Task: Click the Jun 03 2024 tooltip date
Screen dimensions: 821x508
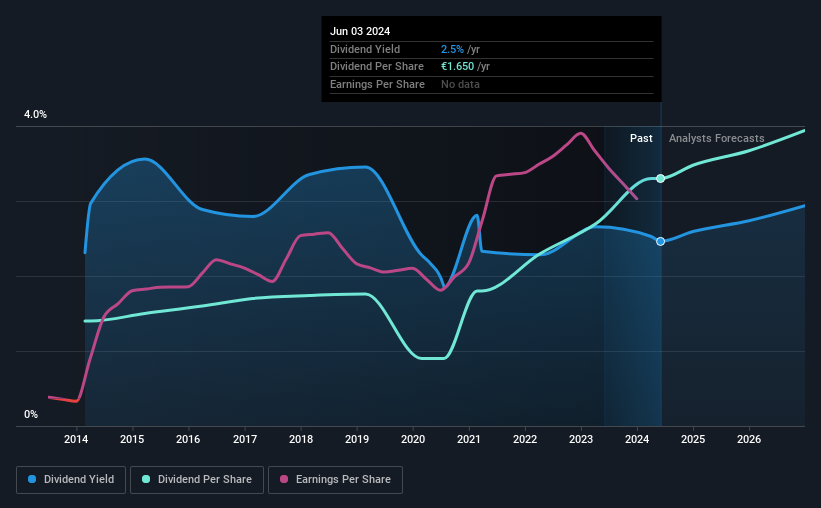Action: point(360,31)
